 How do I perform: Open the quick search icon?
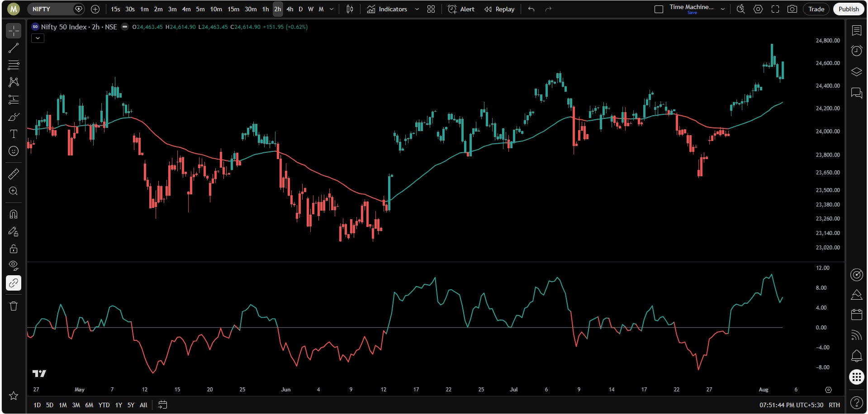pyautogui.click(x=741, y=9)
